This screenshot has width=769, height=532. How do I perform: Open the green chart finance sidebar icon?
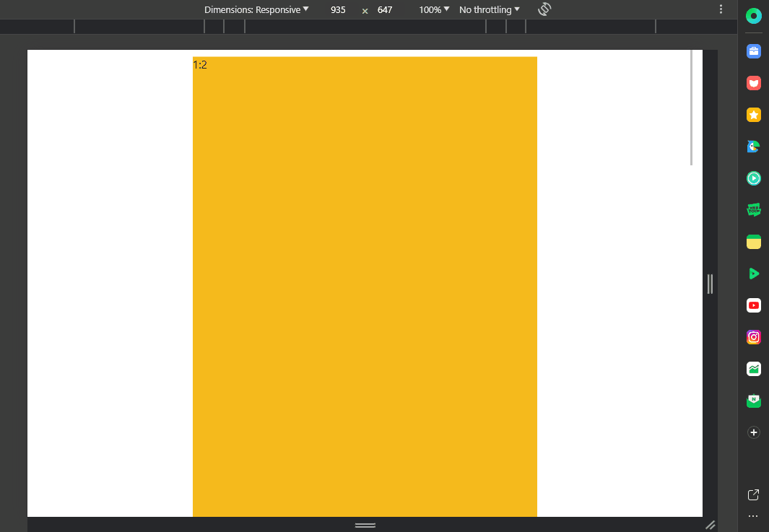click(x=753, y=369)
